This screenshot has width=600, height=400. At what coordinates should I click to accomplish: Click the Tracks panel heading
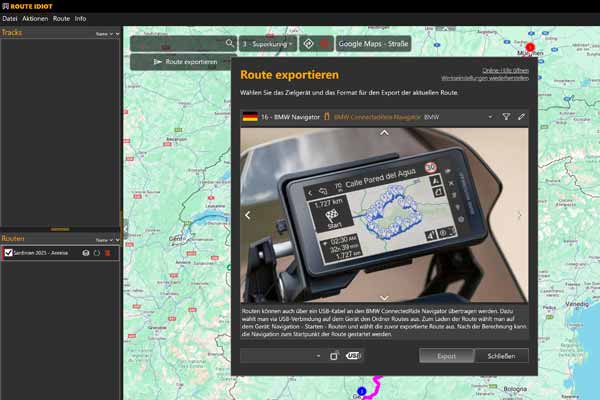12,33
